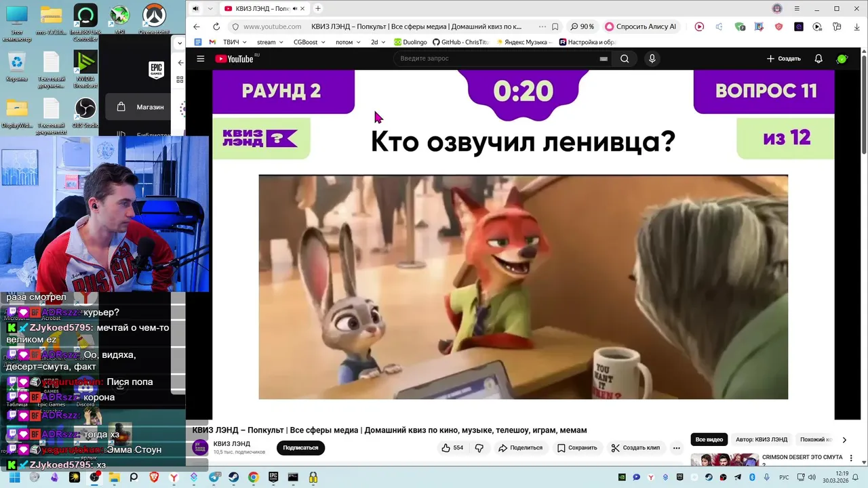Click the quiz video player area
This screenshot has width=868, height=488.
click(523, 244)
